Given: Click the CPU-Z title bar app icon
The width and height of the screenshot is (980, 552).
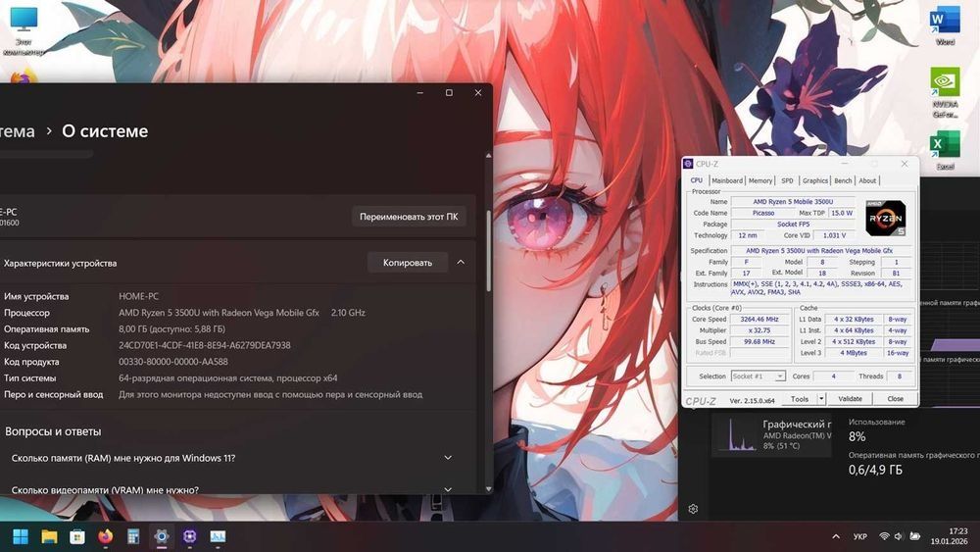Looking at the screenshot, I should point(688,164).
